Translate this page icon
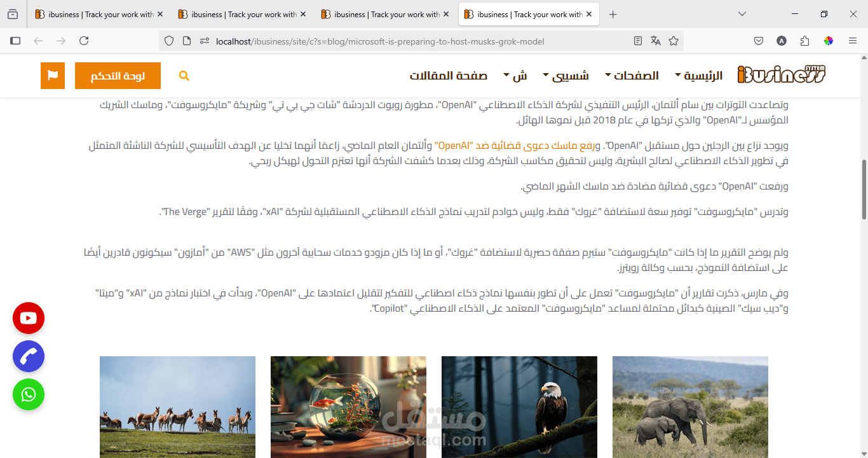868x458 pixels. tap(656, 41)
